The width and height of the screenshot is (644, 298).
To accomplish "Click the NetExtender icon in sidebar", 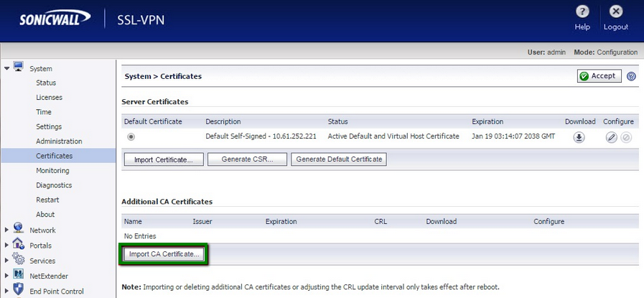I will point(18,274).
